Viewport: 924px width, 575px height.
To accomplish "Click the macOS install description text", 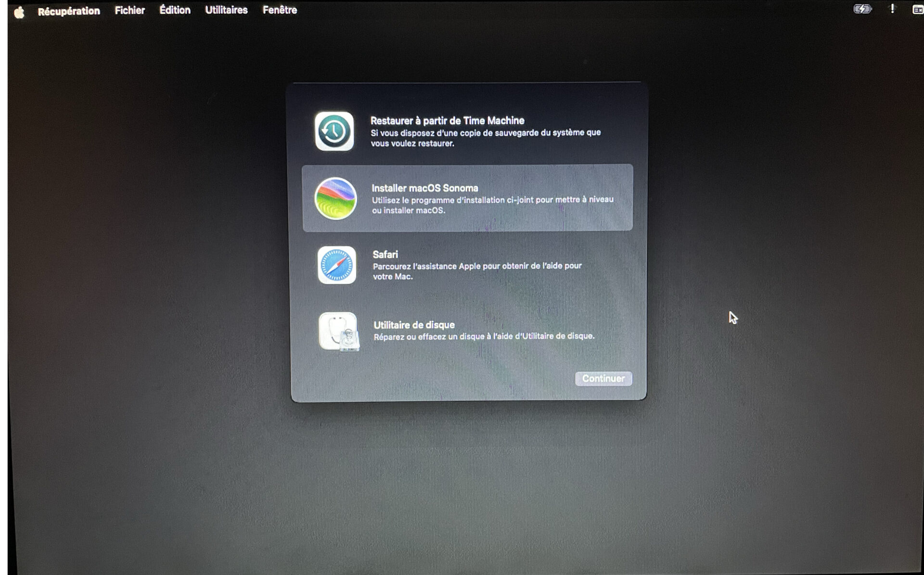I will pyautogui.click(x=492, y=204).
